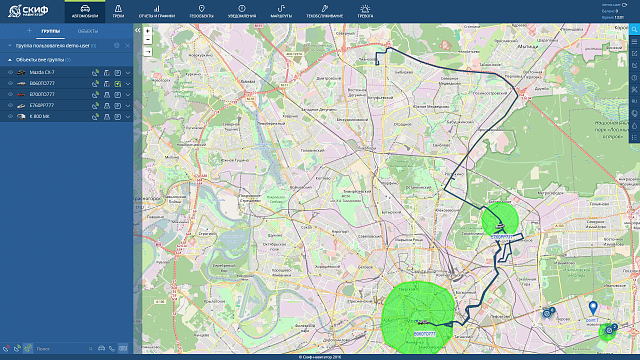Click the scissors tool in right toolbar
The height and width of the screenshot is (360, 640).
634,89
